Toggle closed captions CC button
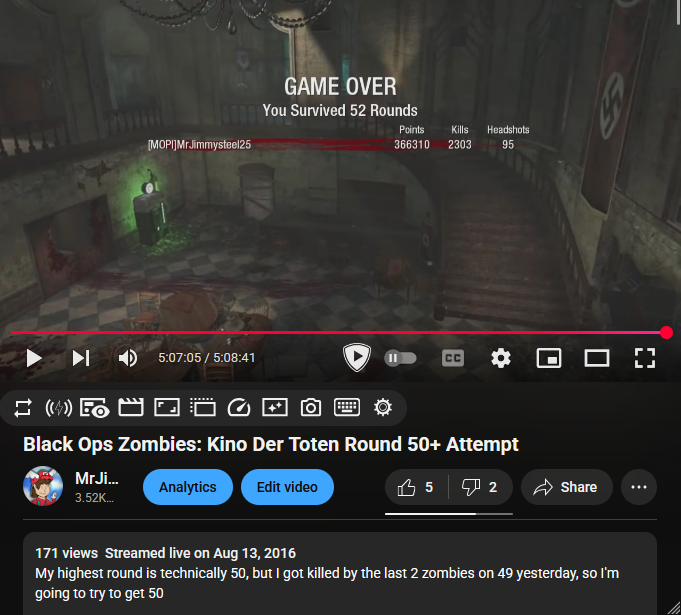 (453, 358)
